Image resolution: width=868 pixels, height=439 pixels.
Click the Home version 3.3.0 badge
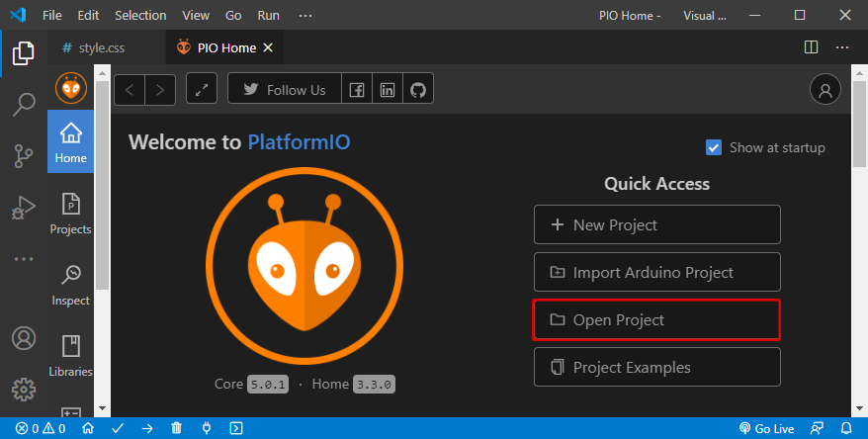[375, 385]
